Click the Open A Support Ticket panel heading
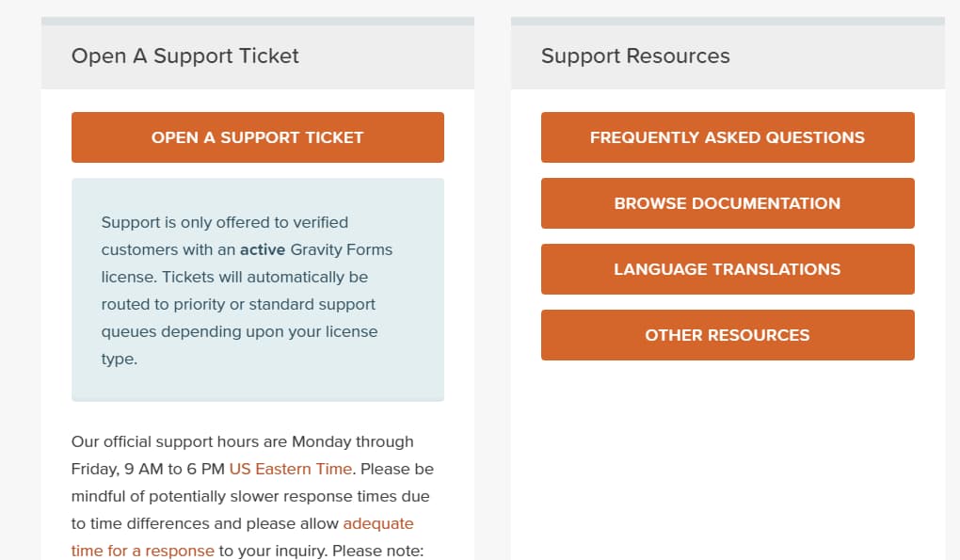 pos(184,56)
